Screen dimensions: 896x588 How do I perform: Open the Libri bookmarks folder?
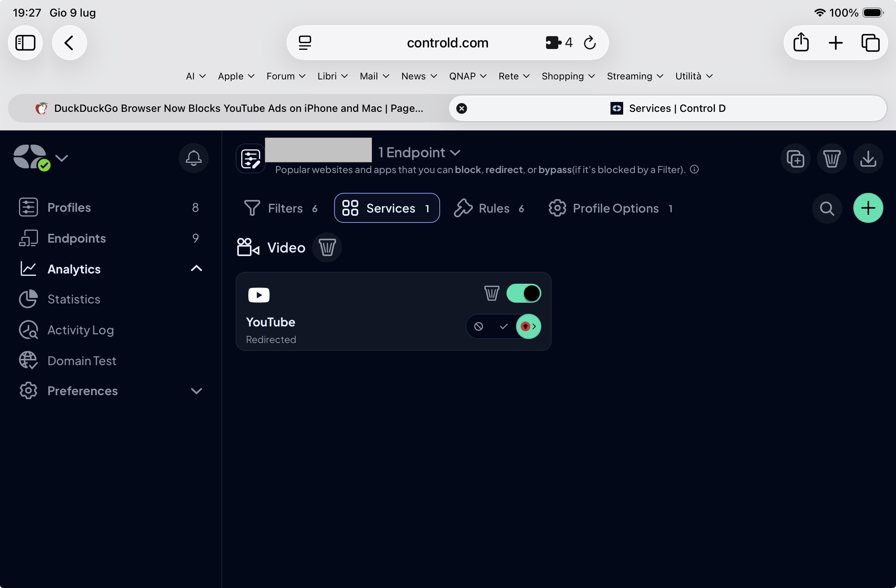tap(333, 76)
